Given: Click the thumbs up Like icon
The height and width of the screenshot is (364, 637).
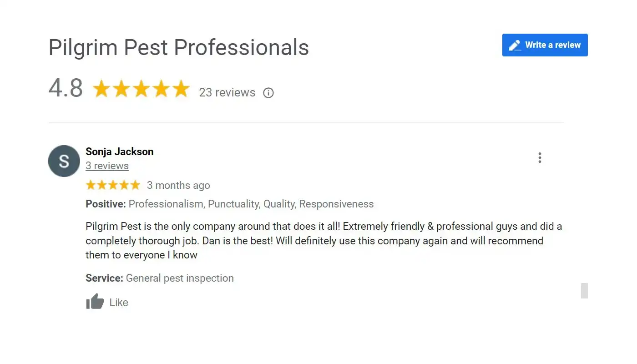Looking at the screenshot, I should pyautogui.click(x=95, y=301).
